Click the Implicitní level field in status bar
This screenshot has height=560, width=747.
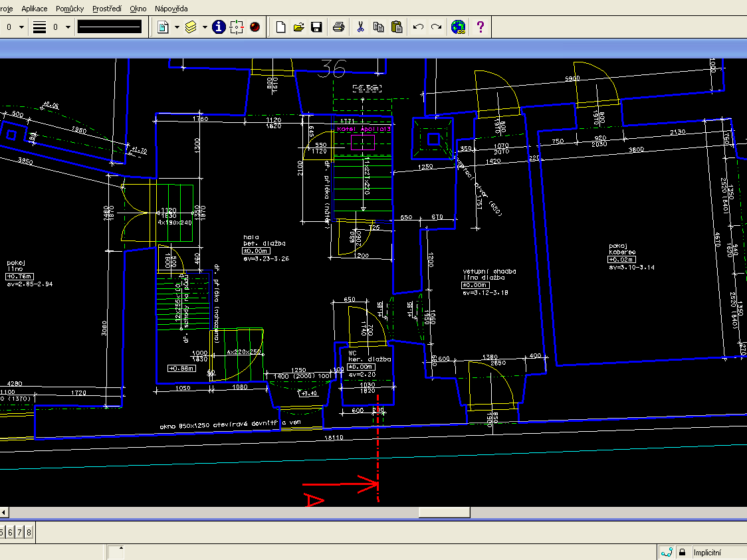[719, 553]
